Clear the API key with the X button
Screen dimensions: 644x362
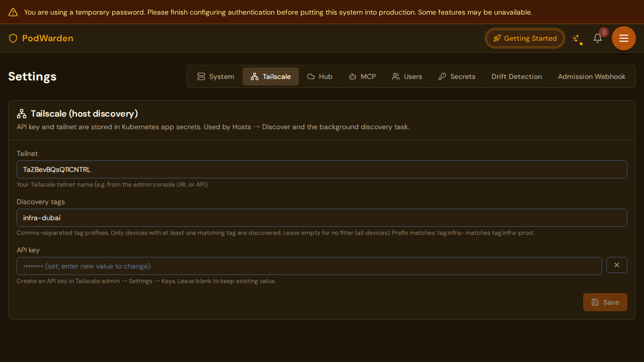(x=616, y=265)
